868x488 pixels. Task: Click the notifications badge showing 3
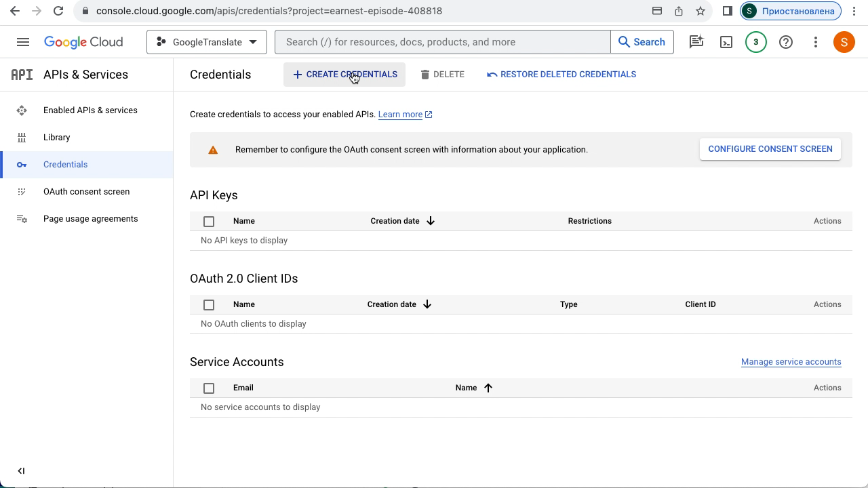756,42
